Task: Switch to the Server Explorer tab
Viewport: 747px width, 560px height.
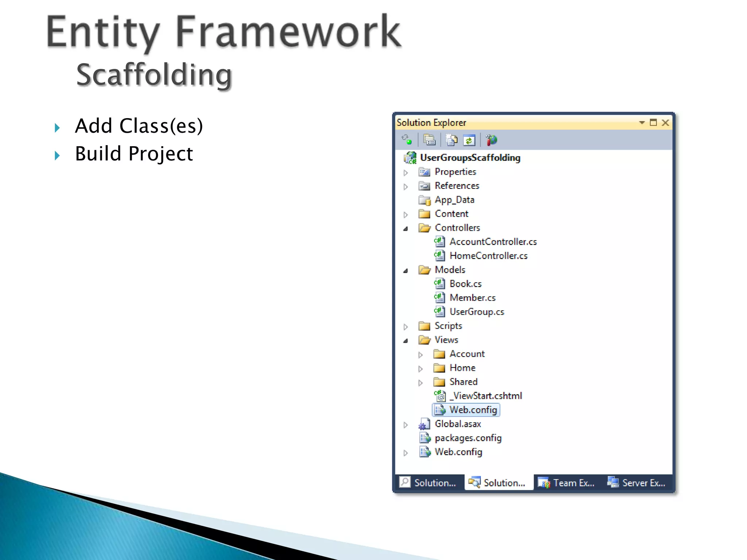Action: [636, 483]
